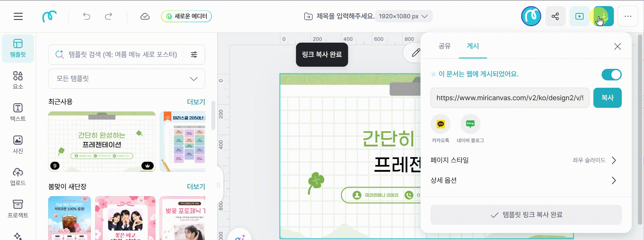Click 더보기 next to 최근사용
The image size is (644, 240).
point(196,102)
